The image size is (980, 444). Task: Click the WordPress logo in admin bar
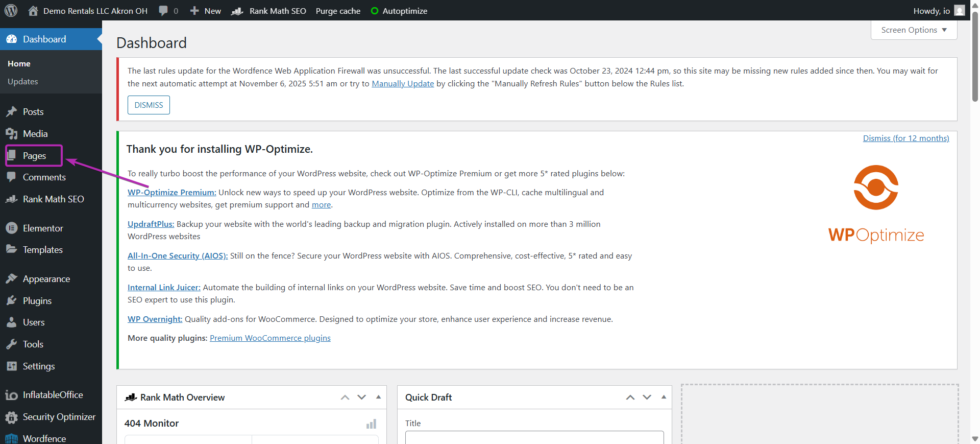pos(11,11)
